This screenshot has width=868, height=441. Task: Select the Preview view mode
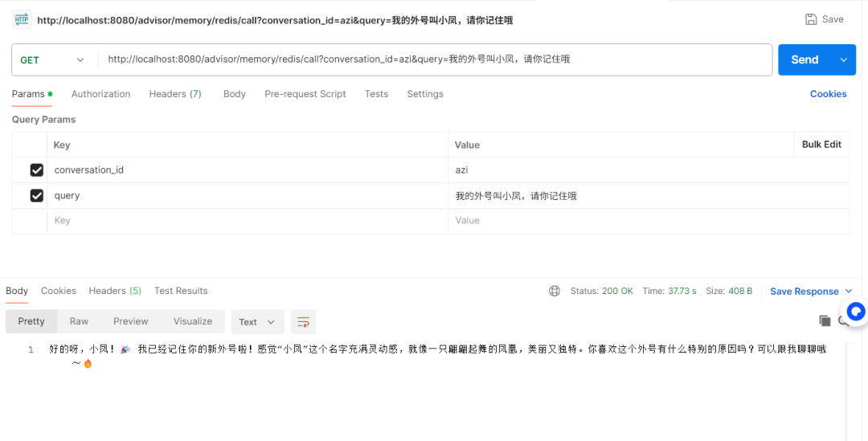point(131,321)
